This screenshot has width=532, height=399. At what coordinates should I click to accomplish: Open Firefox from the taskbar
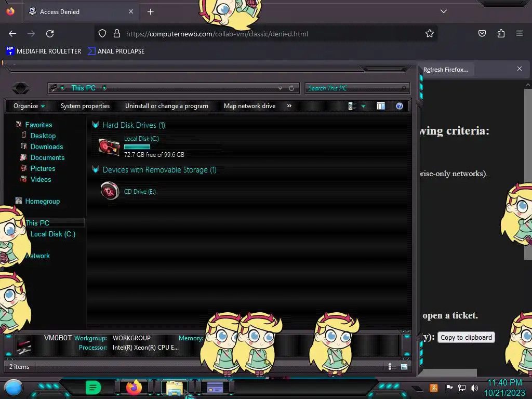(x=134, y=388)
